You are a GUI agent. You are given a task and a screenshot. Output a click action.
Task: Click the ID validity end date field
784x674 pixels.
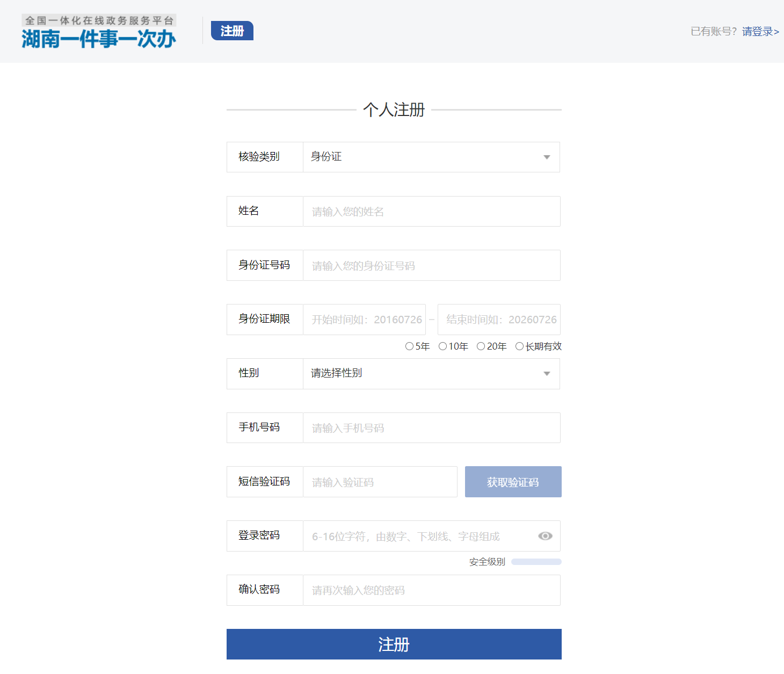[499, 320]
